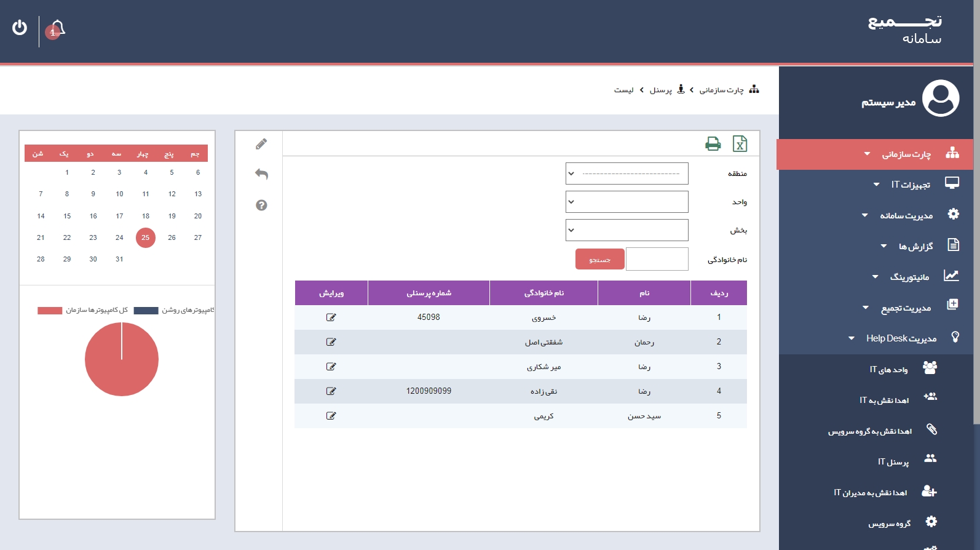Click the notification bell icon

click(57, 29)
